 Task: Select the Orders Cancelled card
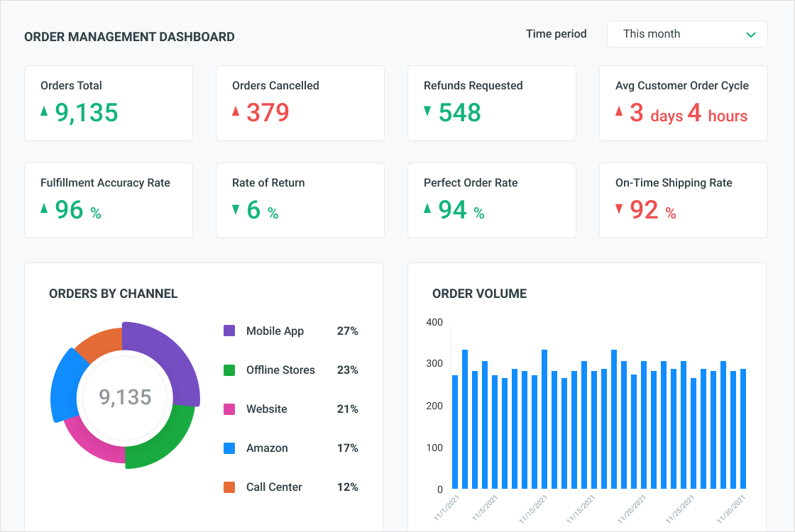(300, 103)
